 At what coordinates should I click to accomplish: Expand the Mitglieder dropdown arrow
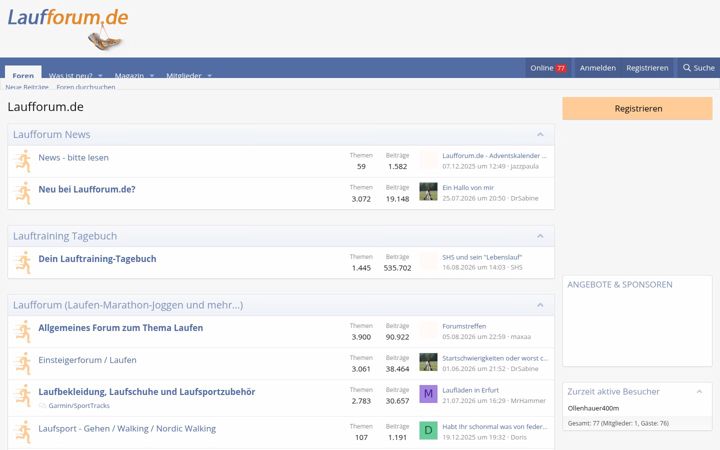pos(209,75)
